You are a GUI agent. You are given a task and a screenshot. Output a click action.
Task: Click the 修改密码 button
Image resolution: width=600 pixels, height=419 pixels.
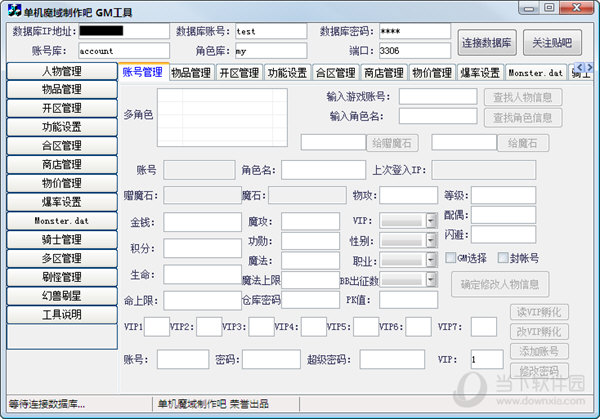(539, 370)
